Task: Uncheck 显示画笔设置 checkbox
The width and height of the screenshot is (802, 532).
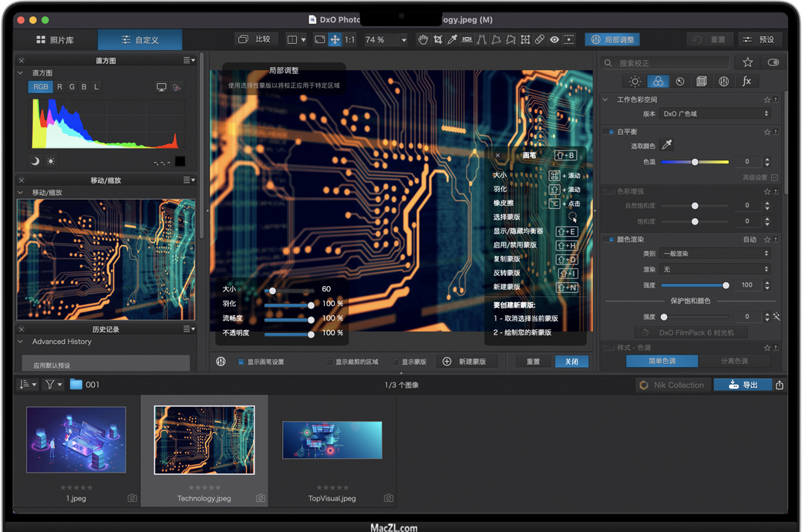Action: click(x=241, y=362)
